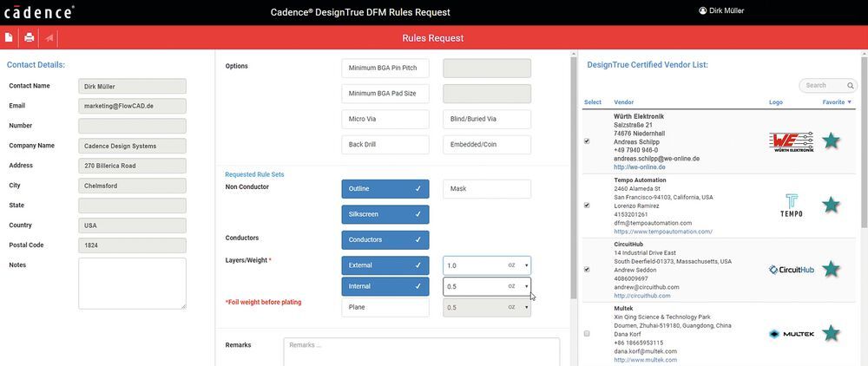The width and height of the screenshot is (868, 366).
Task: Deselect the CircuitHub vendor checkbox
Action: (x=587, y=270)
